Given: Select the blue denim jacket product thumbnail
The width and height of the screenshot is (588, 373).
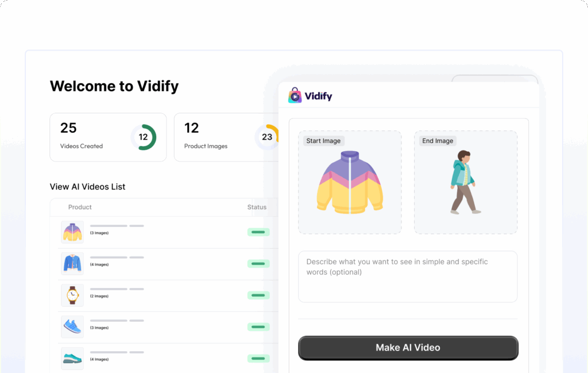Looking at the screenshot, I should click(72, 263).
